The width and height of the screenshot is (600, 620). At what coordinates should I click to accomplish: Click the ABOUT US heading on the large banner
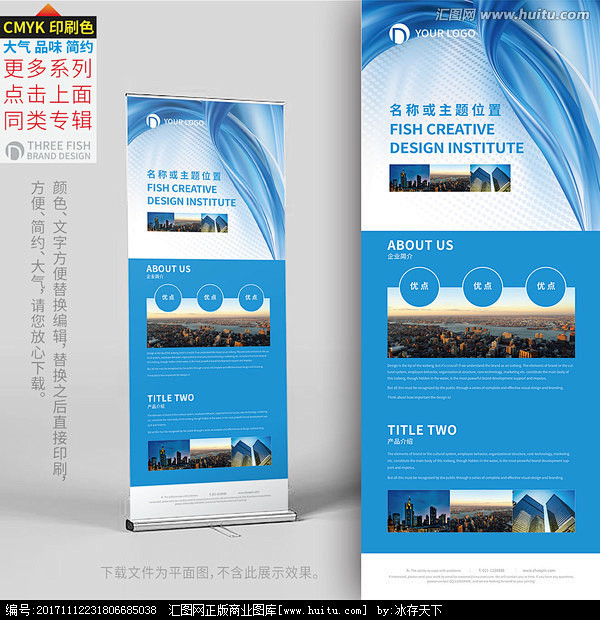(420, 245)
